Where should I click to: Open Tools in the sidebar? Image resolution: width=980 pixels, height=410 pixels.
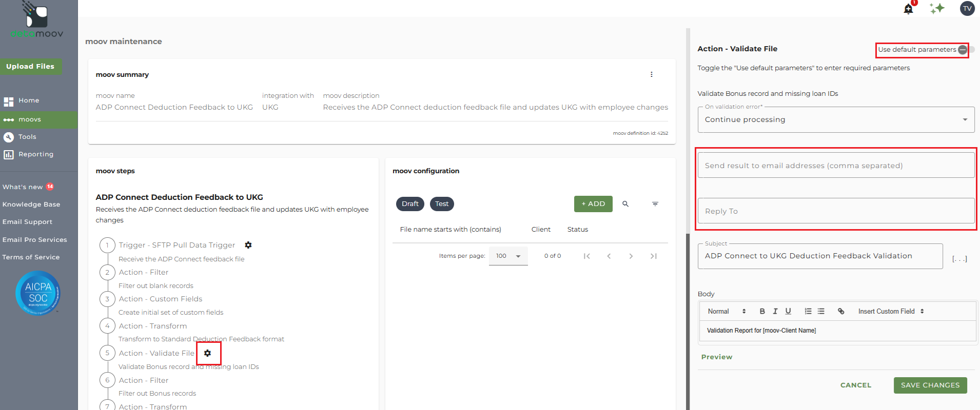[x=27, y=137]
